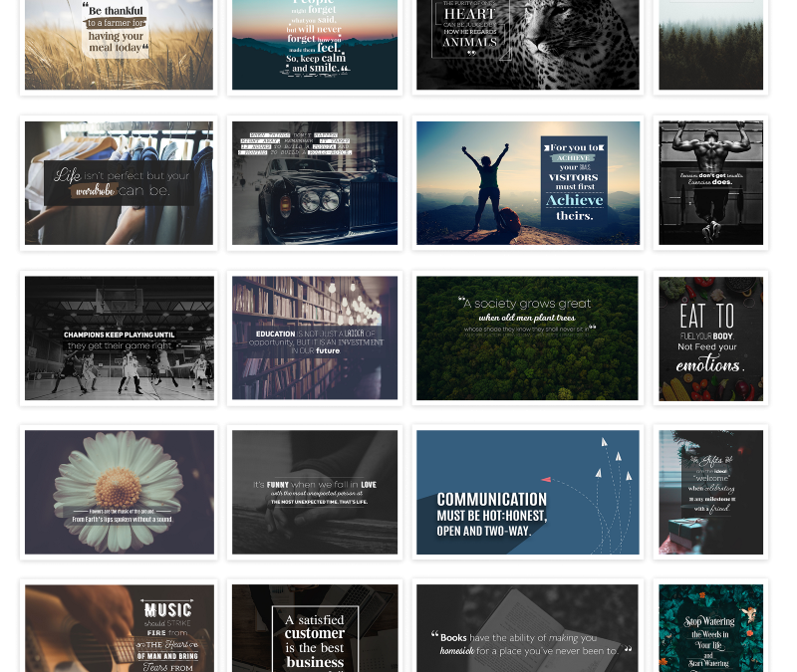797x672 pixels.
Task: Pick the 'Gifts welcome' friend celebration template
Action: (710, 492)
